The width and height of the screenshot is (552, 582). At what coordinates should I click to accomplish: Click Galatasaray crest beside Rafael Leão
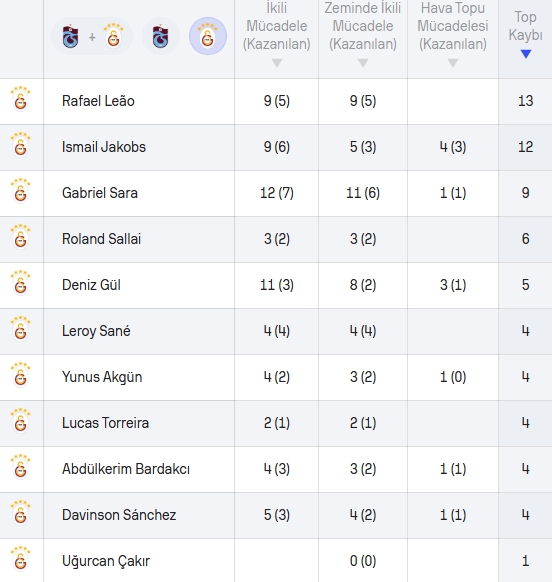pos(20,99)
